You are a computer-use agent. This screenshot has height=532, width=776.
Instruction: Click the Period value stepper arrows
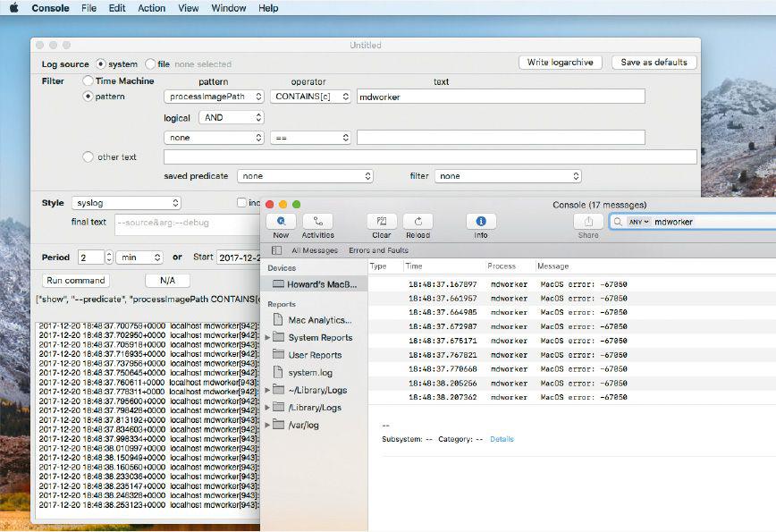click(x=109, y=258)
